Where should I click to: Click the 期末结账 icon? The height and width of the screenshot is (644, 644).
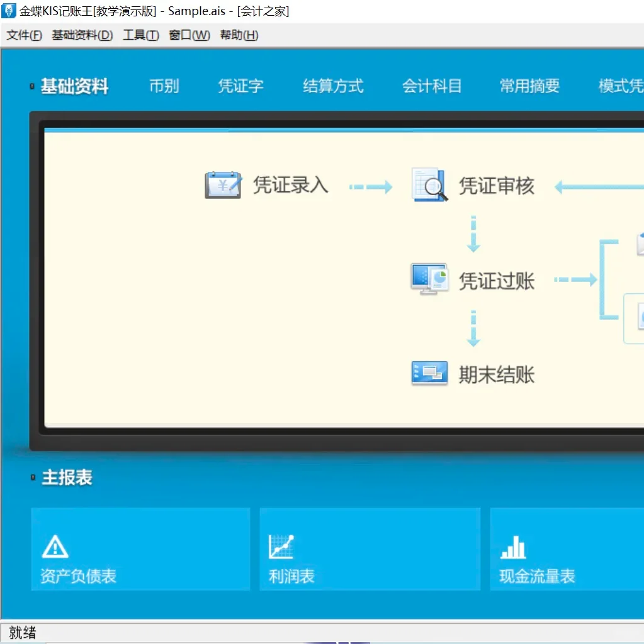coord(429,373)
